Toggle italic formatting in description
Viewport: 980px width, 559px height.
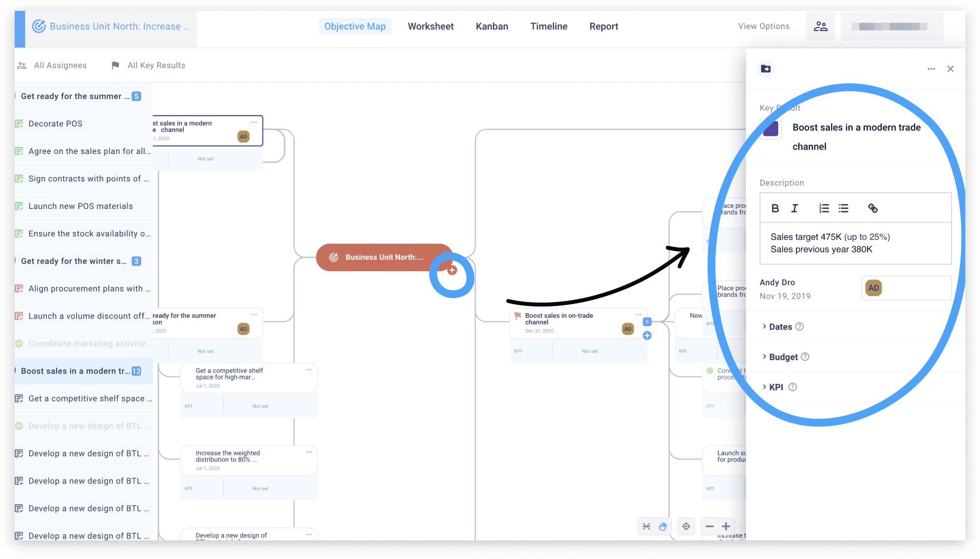[794, 208]
